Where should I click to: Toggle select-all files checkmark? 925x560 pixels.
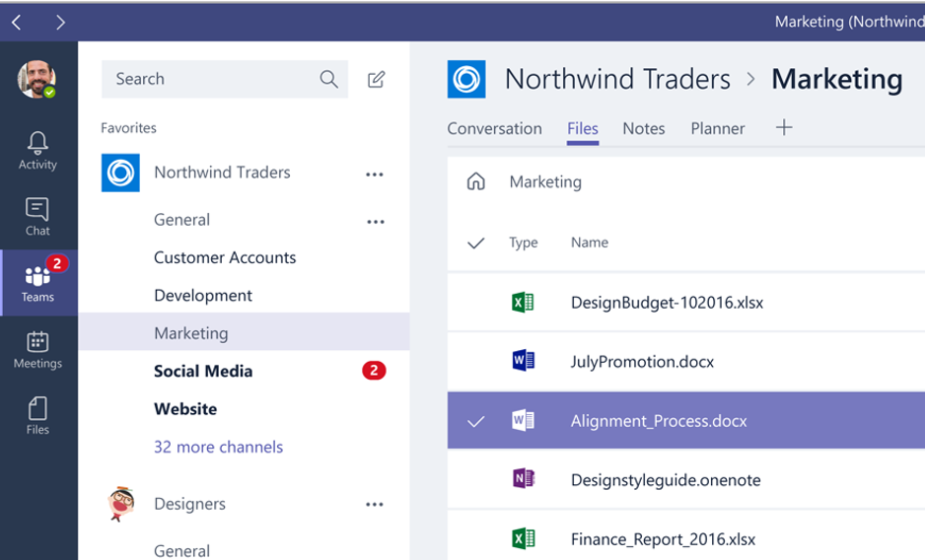coord(476,243)
